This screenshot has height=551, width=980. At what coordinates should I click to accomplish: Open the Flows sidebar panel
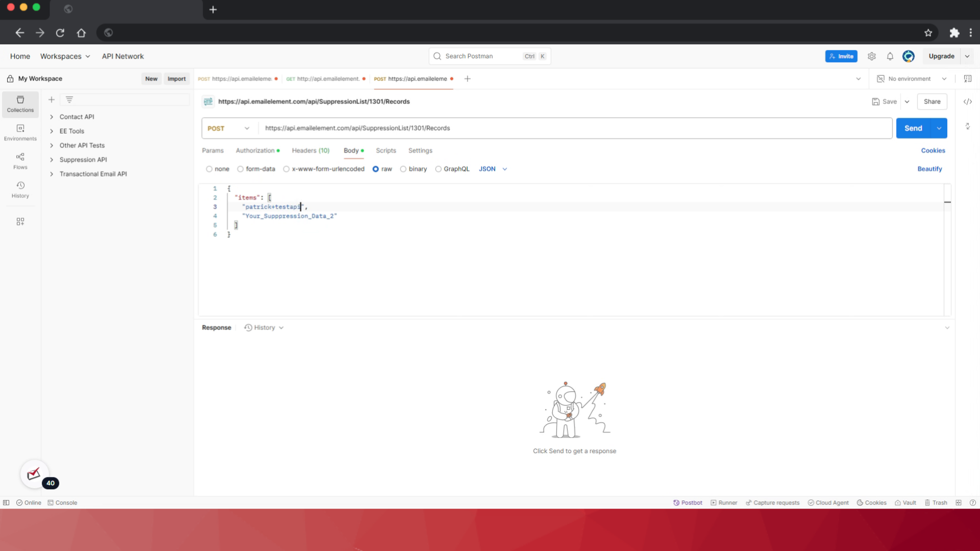coord(20,161)
